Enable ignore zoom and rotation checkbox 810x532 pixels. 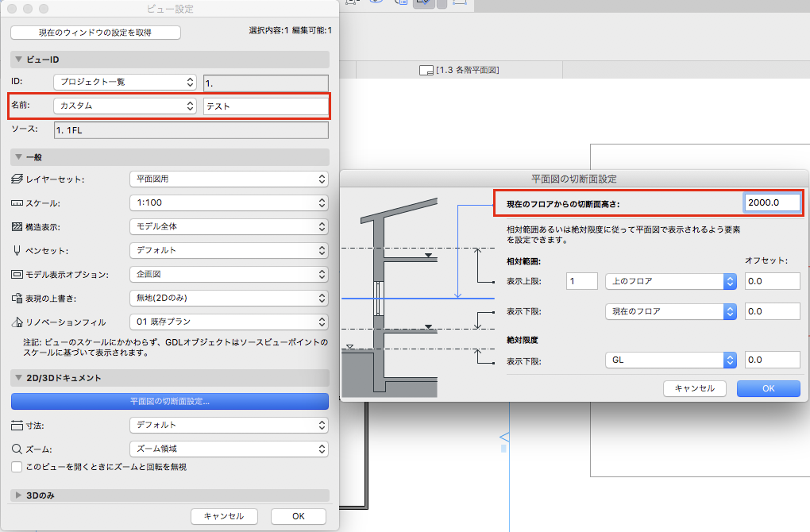tap(17, 467)
